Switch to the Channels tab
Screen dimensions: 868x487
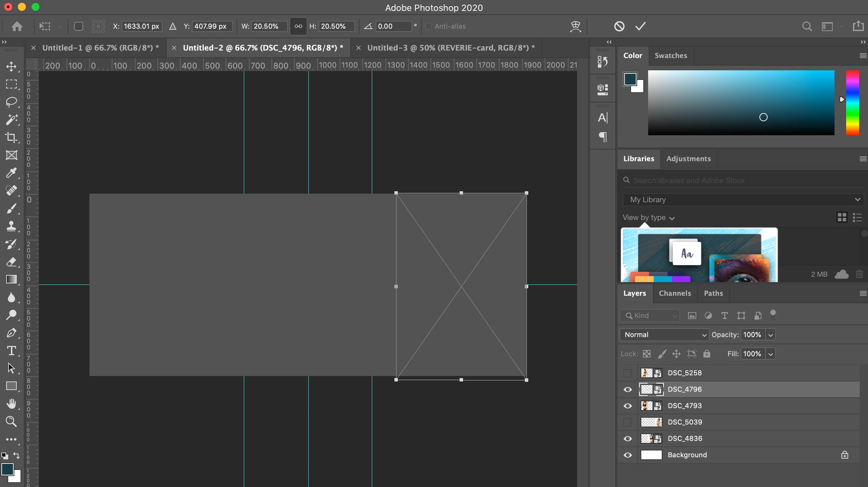pos(675,293)
